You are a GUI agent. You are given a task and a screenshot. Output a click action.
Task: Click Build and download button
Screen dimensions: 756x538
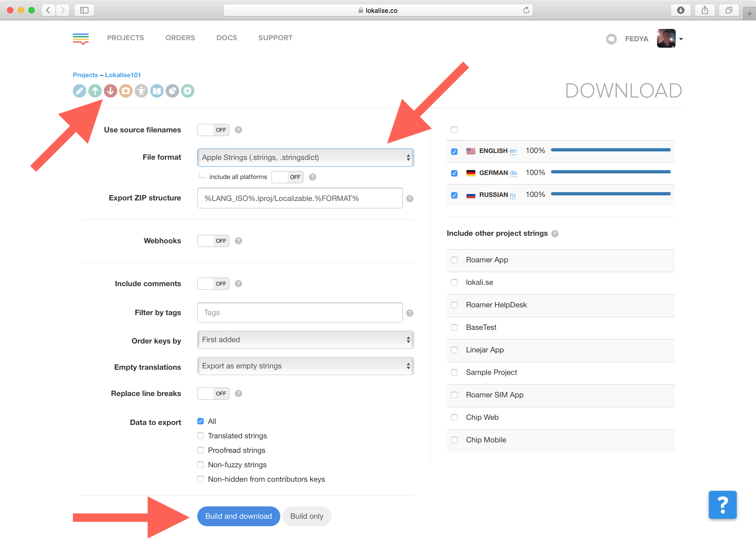tap(239, 516)
